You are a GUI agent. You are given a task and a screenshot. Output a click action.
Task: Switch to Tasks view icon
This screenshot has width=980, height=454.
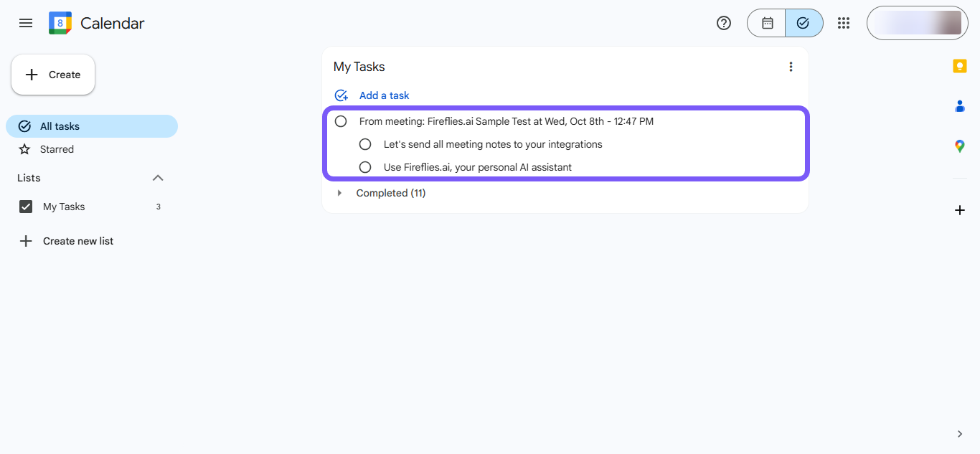point(804,23)
